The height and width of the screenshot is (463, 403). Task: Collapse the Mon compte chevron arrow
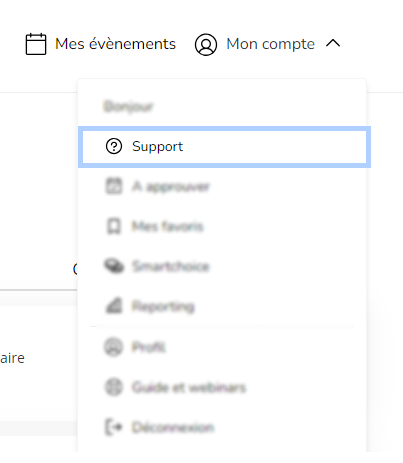[333, 43]
